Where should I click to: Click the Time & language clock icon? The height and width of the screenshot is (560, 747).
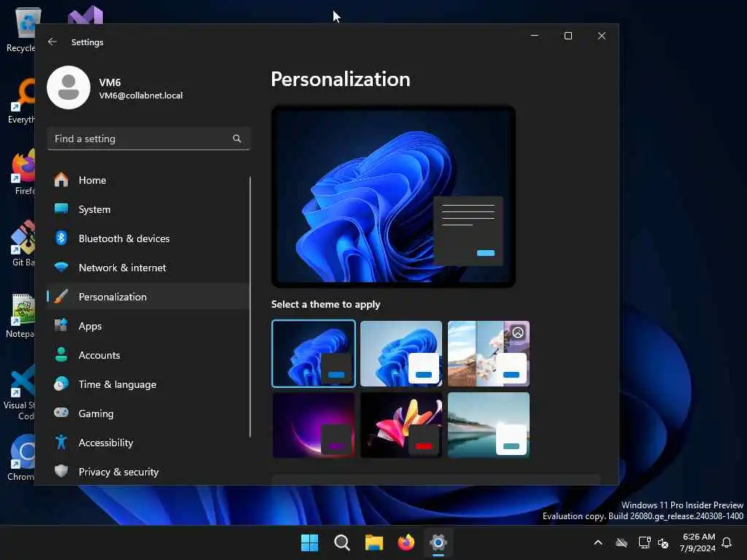(x=61, y=384)
